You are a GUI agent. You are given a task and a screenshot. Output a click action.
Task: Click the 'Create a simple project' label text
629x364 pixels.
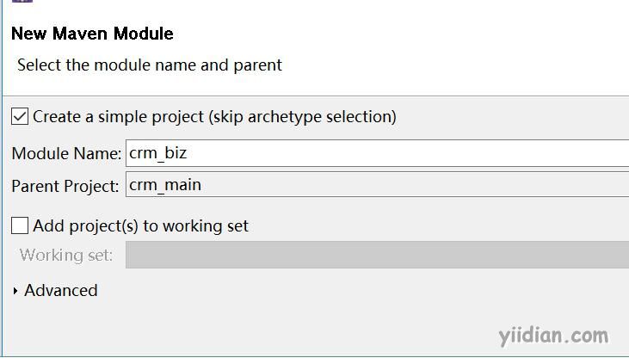click(x=214, y=117)
